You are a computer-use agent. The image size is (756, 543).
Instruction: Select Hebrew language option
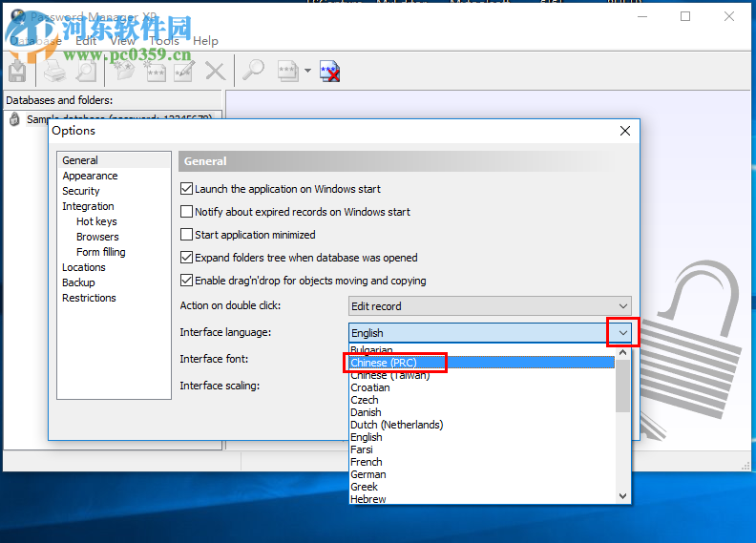point(482,499)
